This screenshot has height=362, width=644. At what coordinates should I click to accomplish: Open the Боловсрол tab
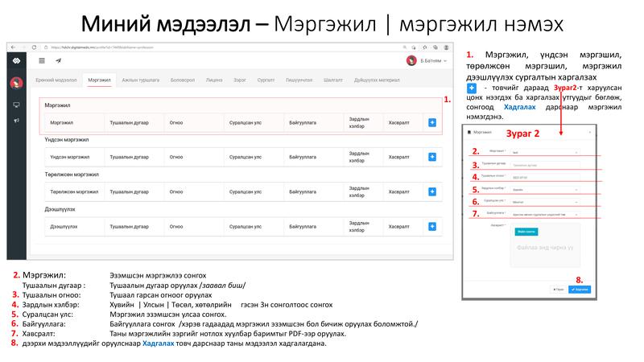(183, 80)
